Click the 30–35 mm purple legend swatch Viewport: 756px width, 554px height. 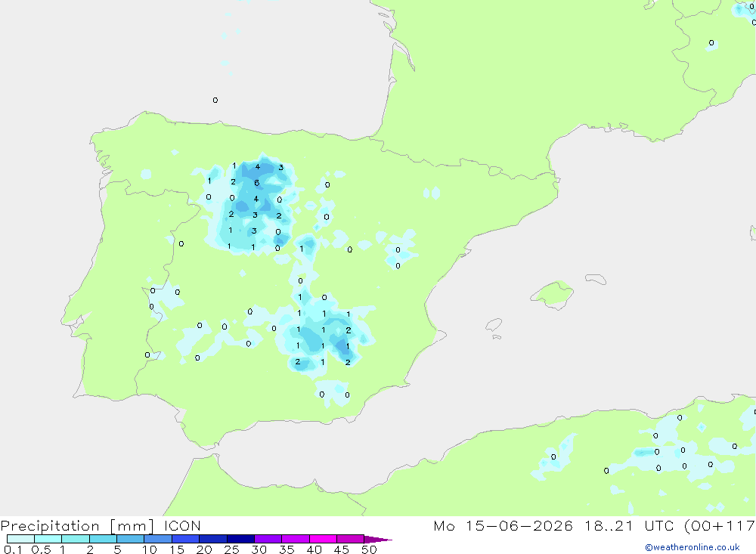point(268,539)
